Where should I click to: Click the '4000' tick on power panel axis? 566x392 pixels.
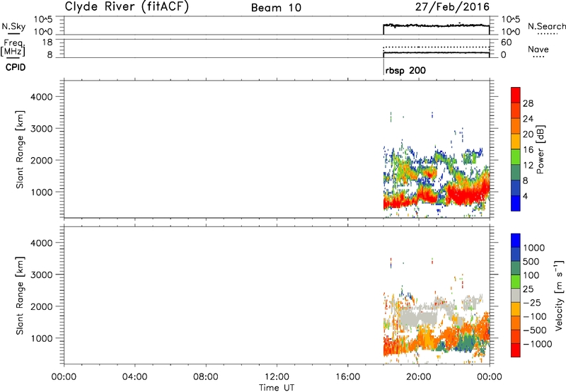point(42,97)
